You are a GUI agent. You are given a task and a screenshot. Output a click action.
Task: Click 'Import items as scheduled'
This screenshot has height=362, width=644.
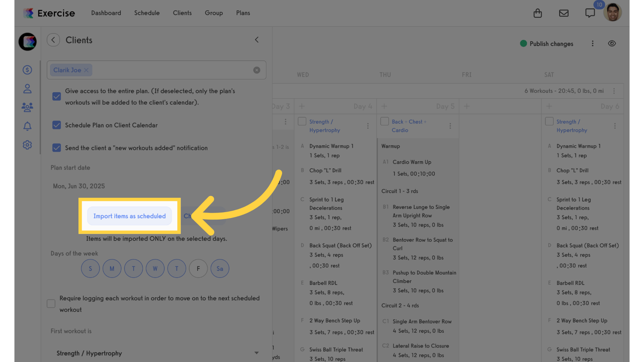pyautogui.click(x=129, y=216)
